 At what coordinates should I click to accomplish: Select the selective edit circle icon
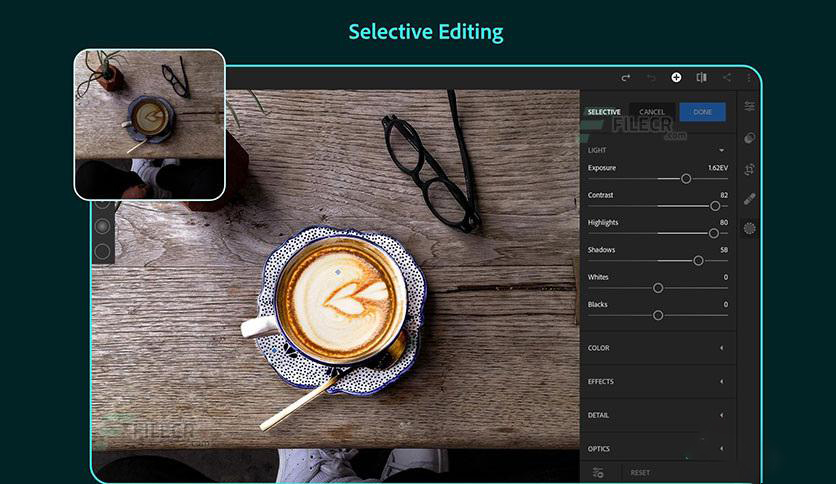coord(749,229)
